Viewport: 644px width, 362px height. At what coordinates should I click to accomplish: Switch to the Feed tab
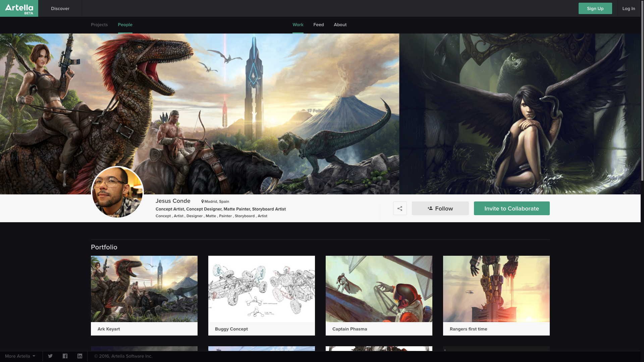[318, 25]
